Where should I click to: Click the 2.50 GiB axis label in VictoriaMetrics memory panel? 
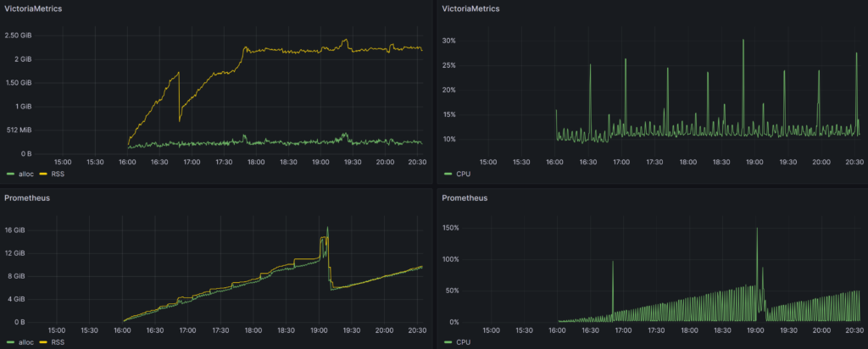(x=19, y=36)
